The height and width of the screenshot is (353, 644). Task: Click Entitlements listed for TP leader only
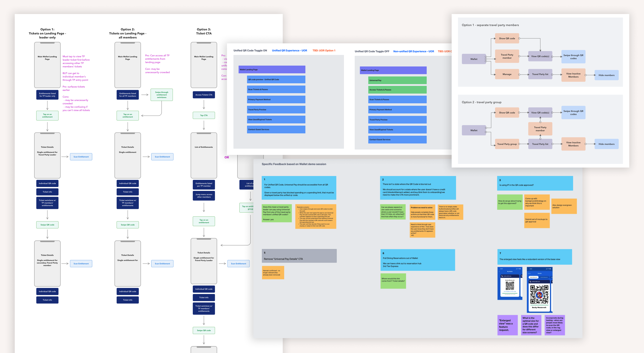[x=47, y=95]
